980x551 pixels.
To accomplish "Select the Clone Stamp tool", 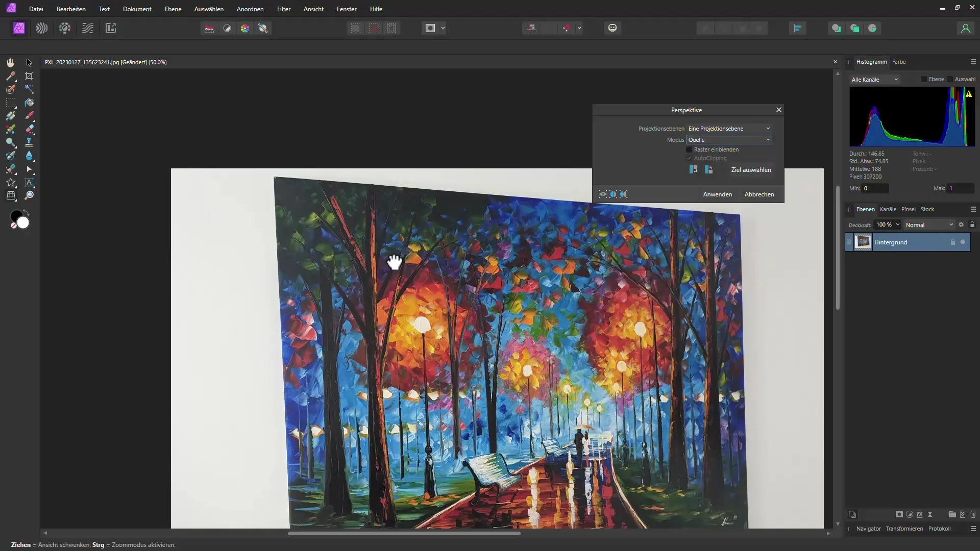I will [29, 142].
